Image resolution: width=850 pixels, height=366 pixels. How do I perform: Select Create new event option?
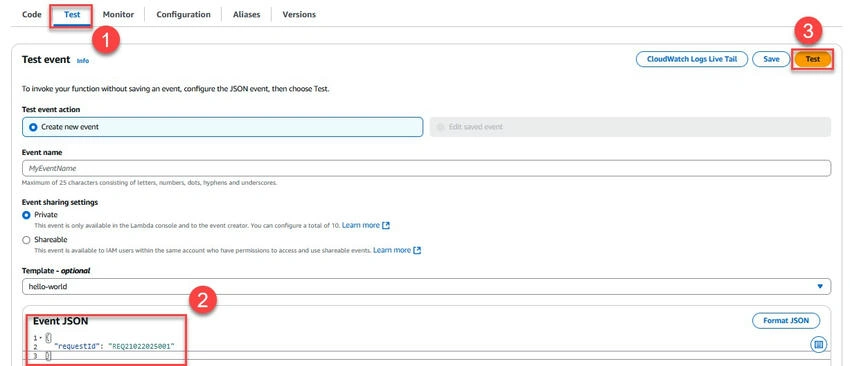[x=222, y=127]
